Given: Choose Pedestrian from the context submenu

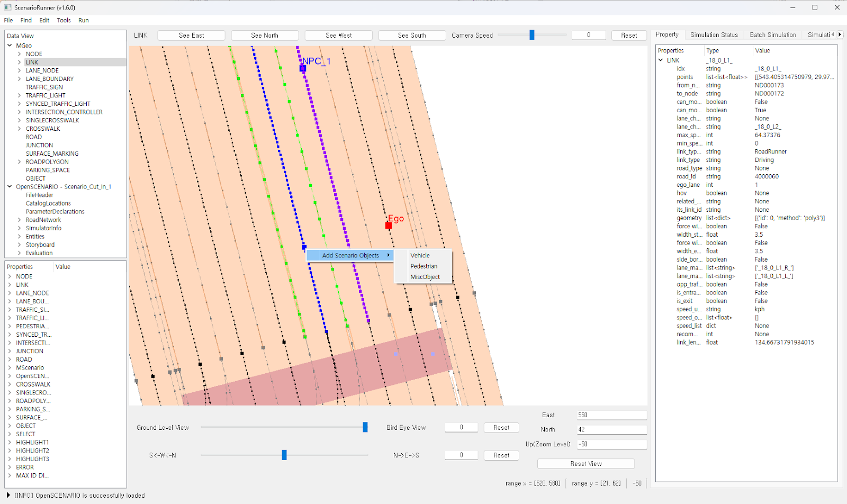Looking at the screenshot, I should tap(424, 266).
